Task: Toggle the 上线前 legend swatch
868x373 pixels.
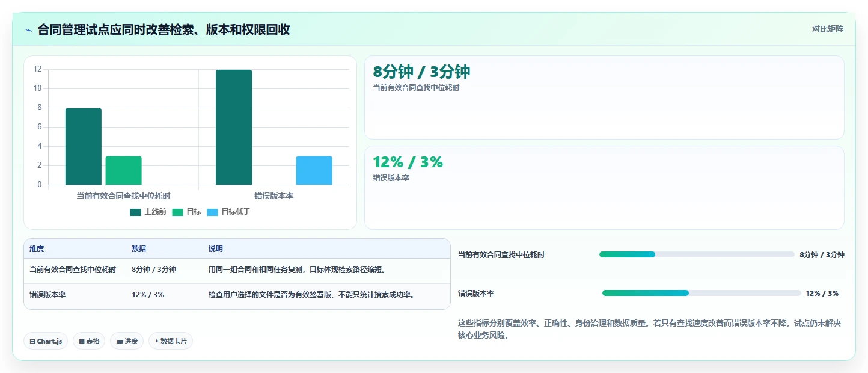Action: pos(135,212)
